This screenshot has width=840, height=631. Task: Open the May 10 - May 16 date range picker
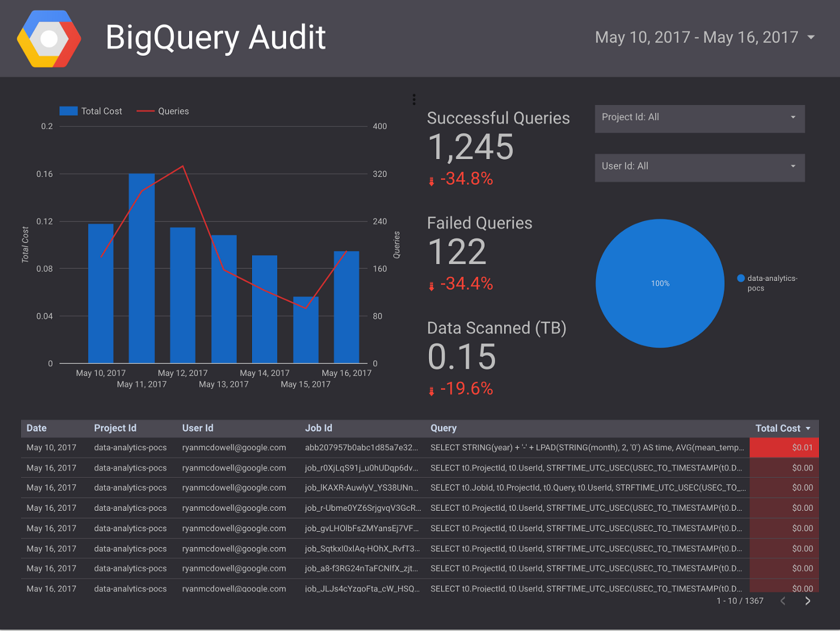tap(702, 37)
